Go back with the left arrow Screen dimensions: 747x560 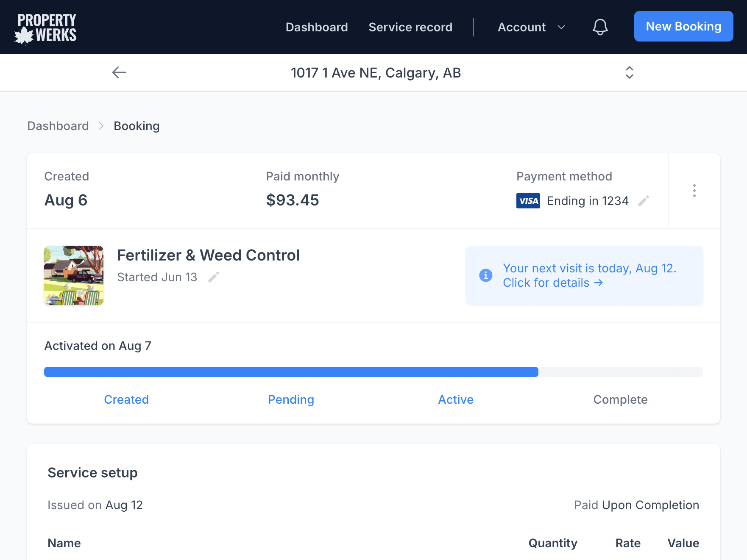tap(119, 72)
